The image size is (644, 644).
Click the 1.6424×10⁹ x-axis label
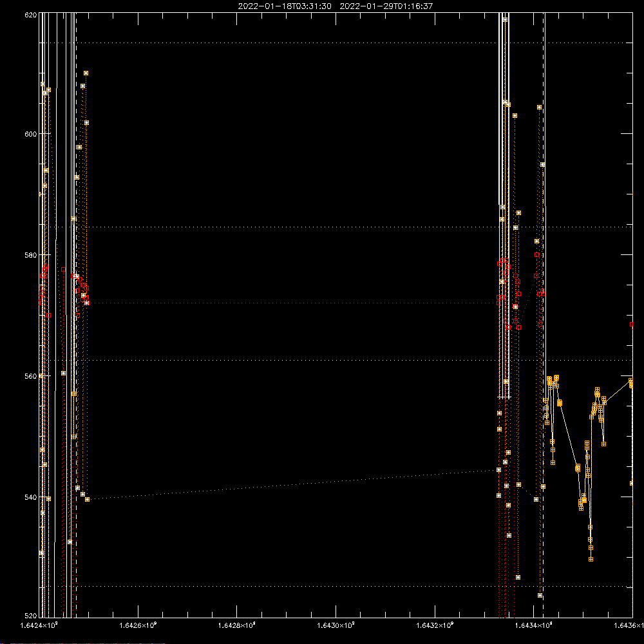point(39,625)
